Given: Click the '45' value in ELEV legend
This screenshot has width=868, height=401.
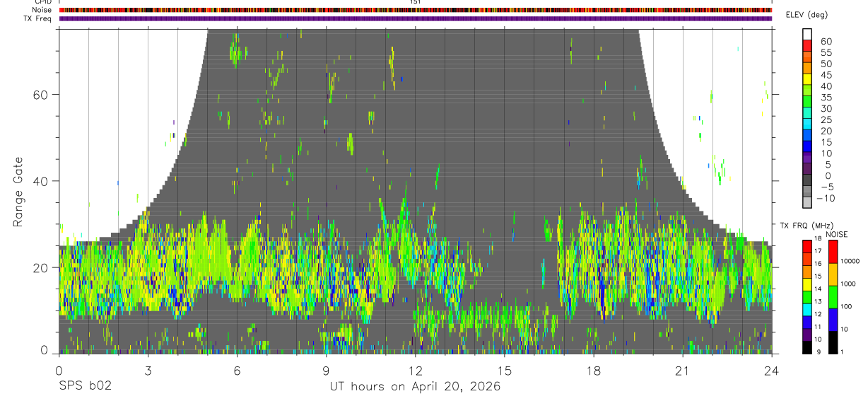Looking at the screenshot, I should coord(826,75).
